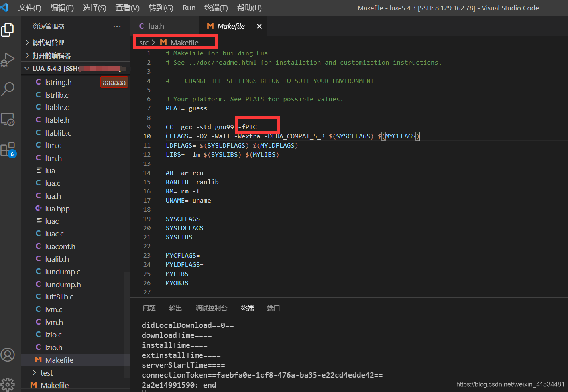Screen dimensions: 568x392
Task: Open luaconf.h in the file tree
Action: click(x=60, y=246)
